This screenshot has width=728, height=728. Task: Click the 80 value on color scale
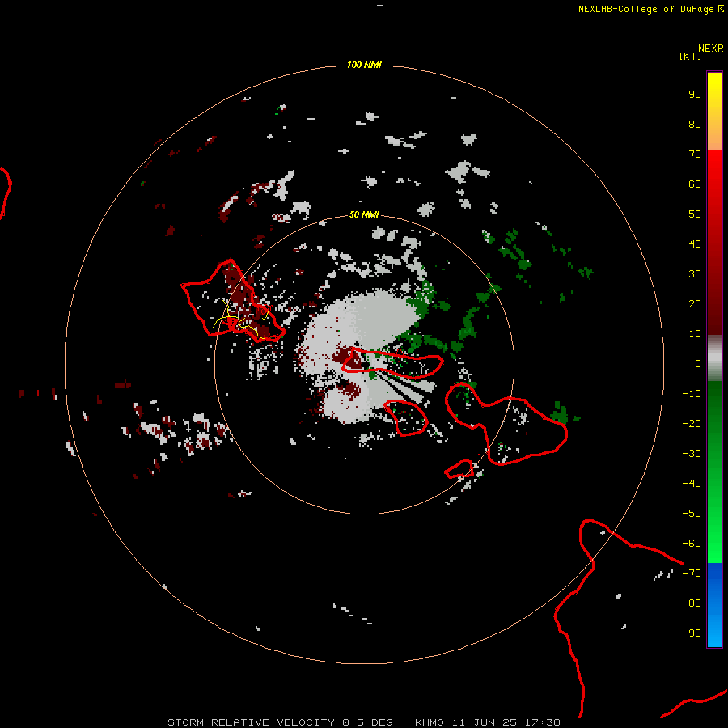tap(695, 124)
